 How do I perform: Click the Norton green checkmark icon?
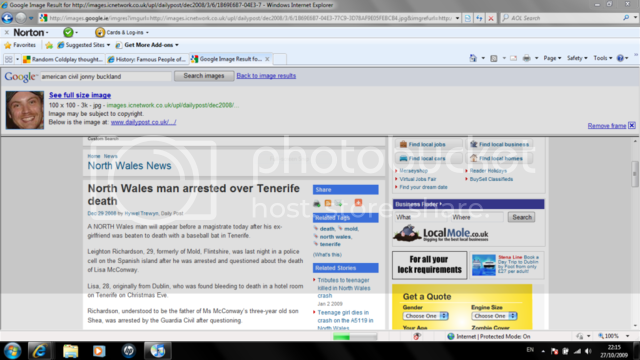tap(68, 32)
